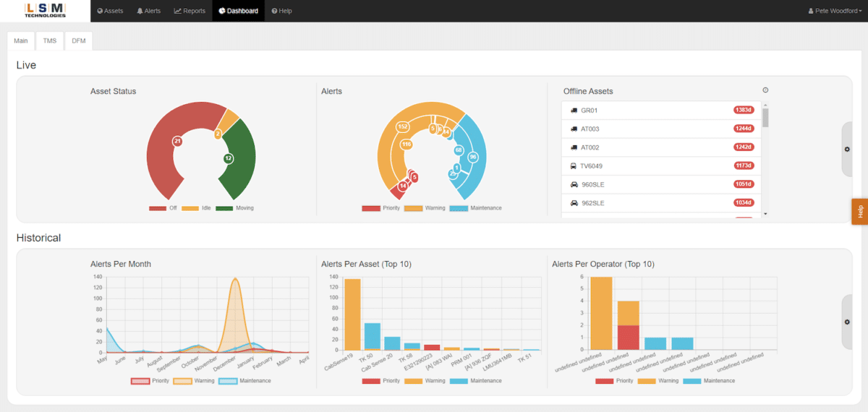Switch to the TMS tab
The width and height of the screenshot is (868, 412).
[50, 41]
